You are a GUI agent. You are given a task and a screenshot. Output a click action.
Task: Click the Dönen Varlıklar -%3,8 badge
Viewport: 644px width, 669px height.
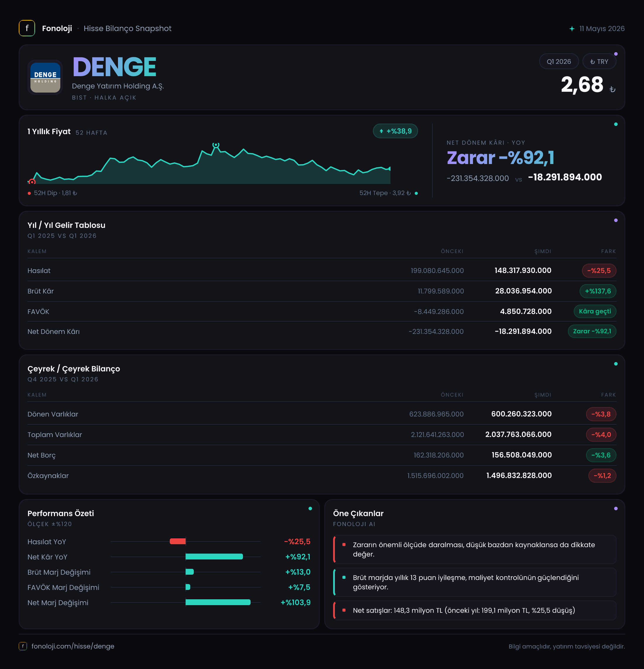(x=601, y=414)
